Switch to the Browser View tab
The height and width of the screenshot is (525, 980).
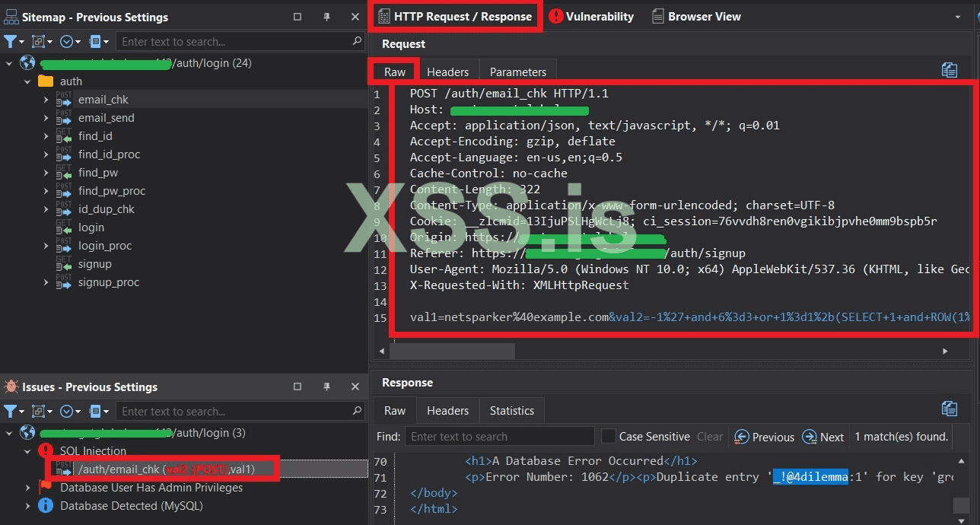[x=696, y=17]
